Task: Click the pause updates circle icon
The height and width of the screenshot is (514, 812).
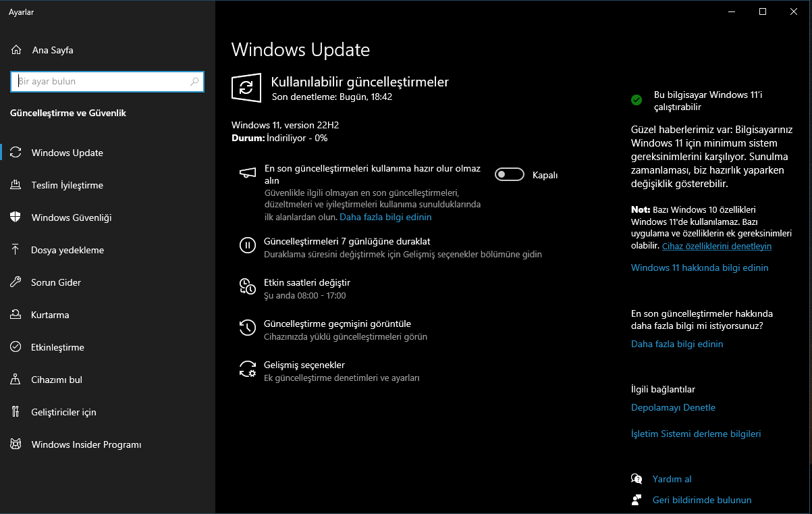Action: pyautogui.click(x=248, y=246)
